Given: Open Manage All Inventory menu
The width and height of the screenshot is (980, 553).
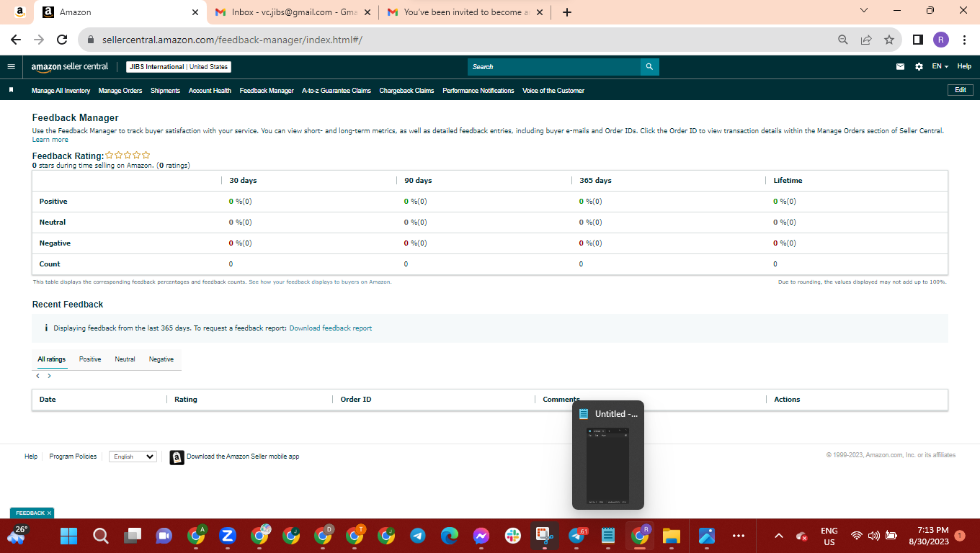Looking at the screenshot, I should click(x=61, y=91).
